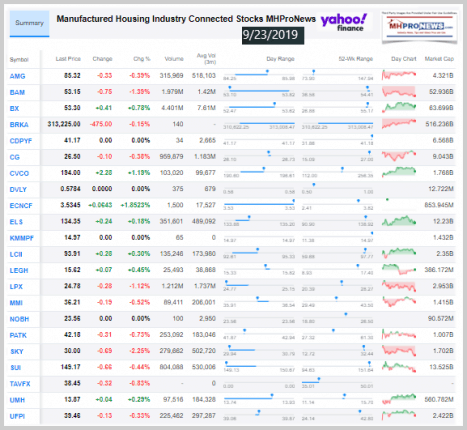
Task: Click the BAM day chart sparkline
Action: point(399,91)
